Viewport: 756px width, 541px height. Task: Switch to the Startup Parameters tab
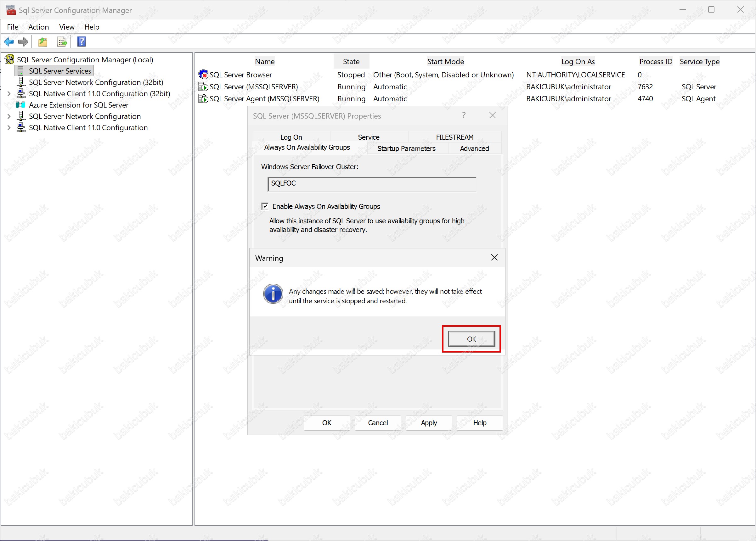[x=406, y=148]
